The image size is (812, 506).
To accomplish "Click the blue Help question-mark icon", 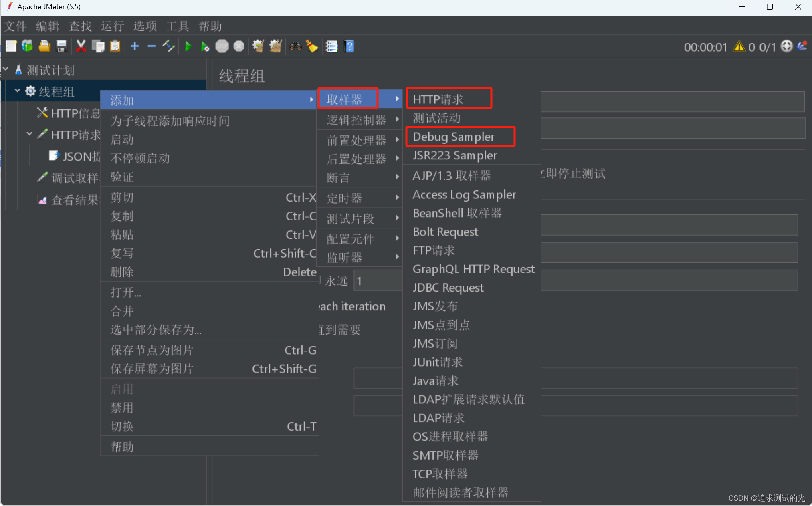I will click(349, 46).
